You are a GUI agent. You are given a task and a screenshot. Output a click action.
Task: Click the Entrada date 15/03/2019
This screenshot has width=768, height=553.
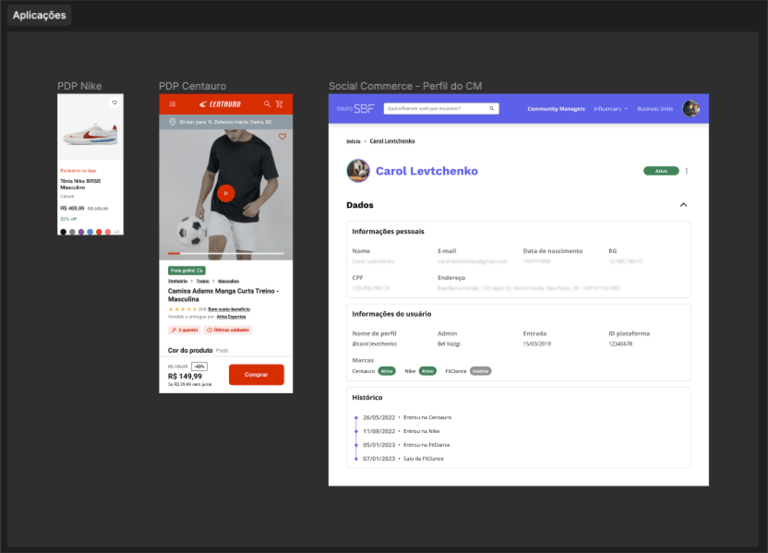click(x=537, y=344)
